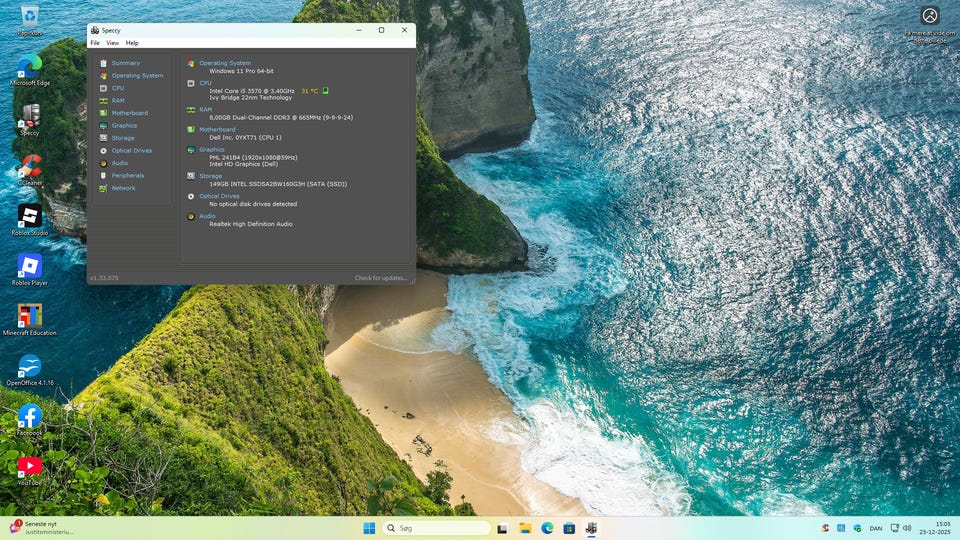
Task: Open the RAM section icon in sidebar
Action: click(x=103, y=101)
